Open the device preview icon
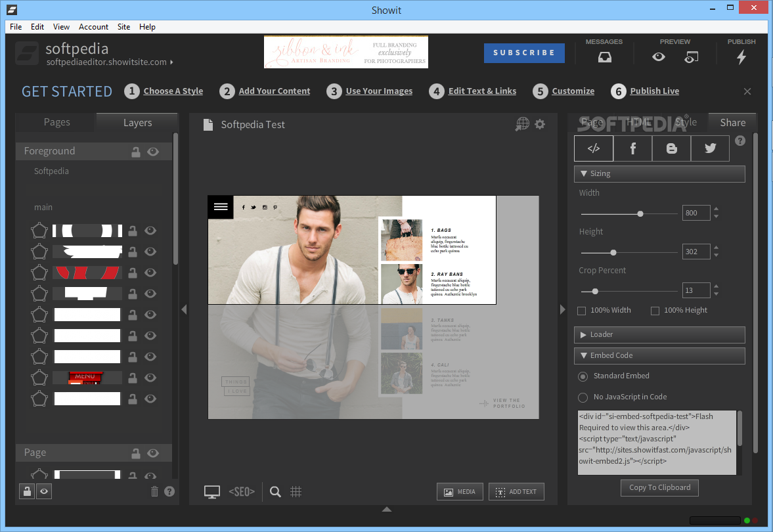Screen dimensions: 773x532 pos(691,58)
